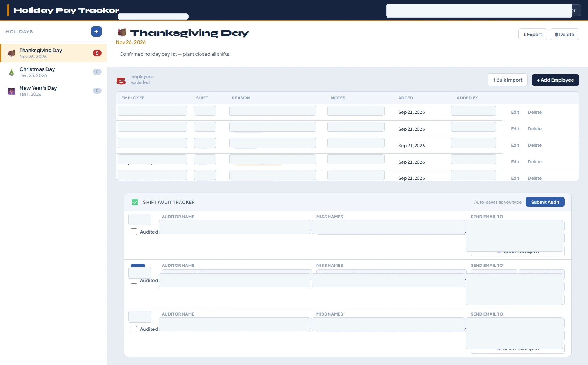This screenshot has width=588, height=365.
Task: Click the Nov 26, 2026 date under heading
Action: point(131,42)
